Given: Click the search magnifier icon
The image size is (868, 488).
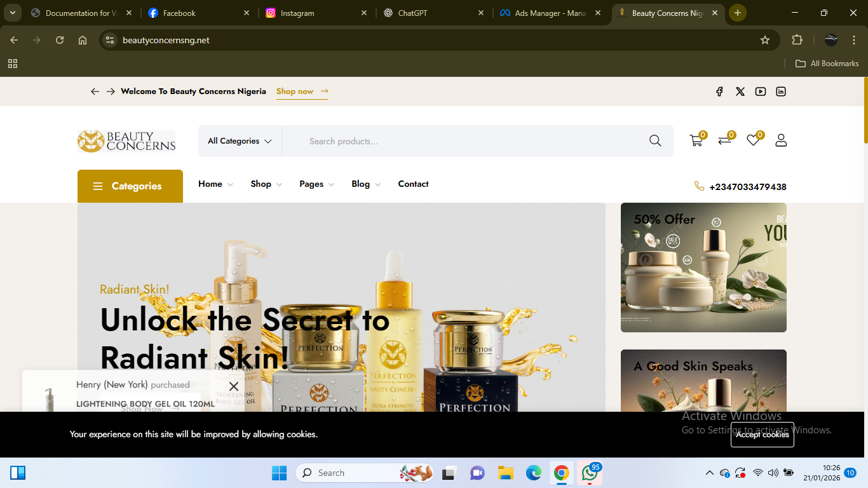Looking at the screenshot, I should (x=655, y=141).
